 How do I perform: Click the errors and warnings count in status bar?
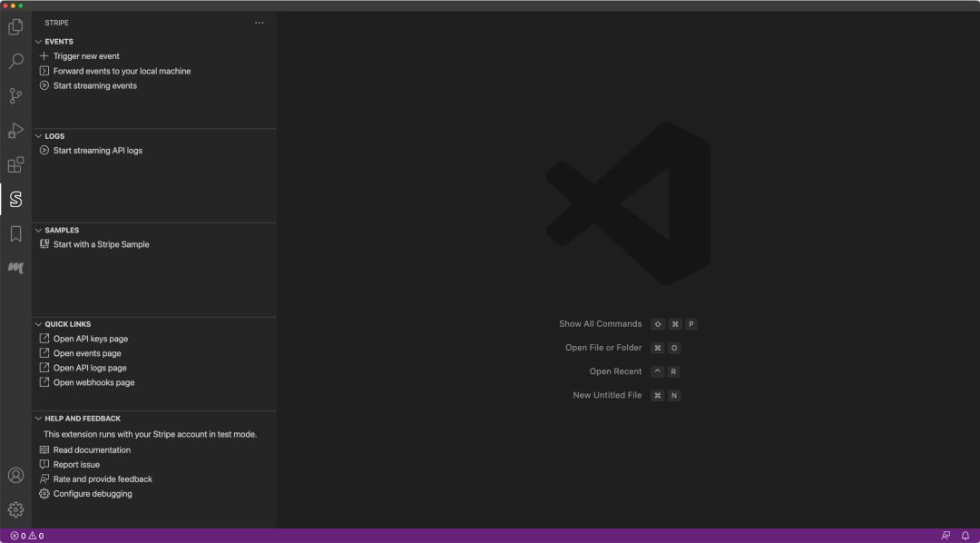click(27, 536)
